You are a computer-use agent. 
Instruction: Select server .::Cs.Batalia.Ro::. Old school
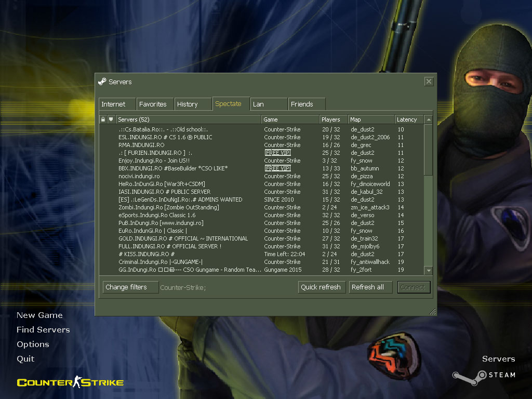click(261, 129)
